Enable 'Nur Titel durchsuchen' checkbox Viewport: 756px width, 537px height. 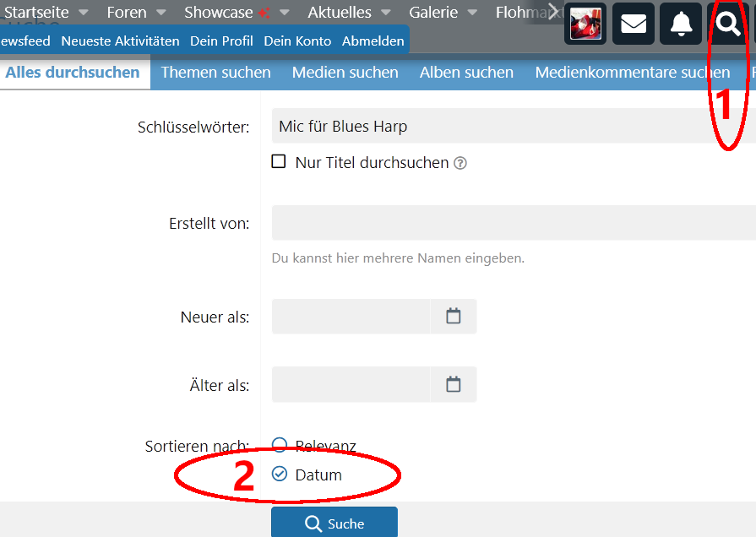coord(279,161)
